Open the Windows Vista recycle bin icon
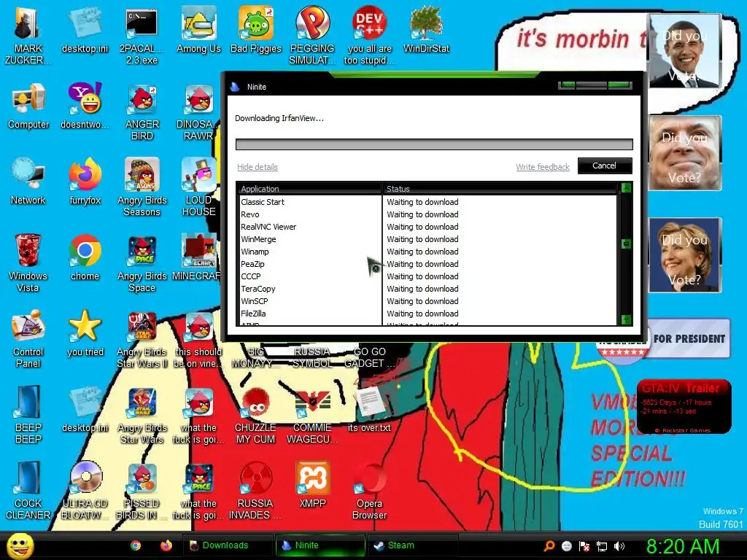Viewport: 747px width, 560px height. 28,262
